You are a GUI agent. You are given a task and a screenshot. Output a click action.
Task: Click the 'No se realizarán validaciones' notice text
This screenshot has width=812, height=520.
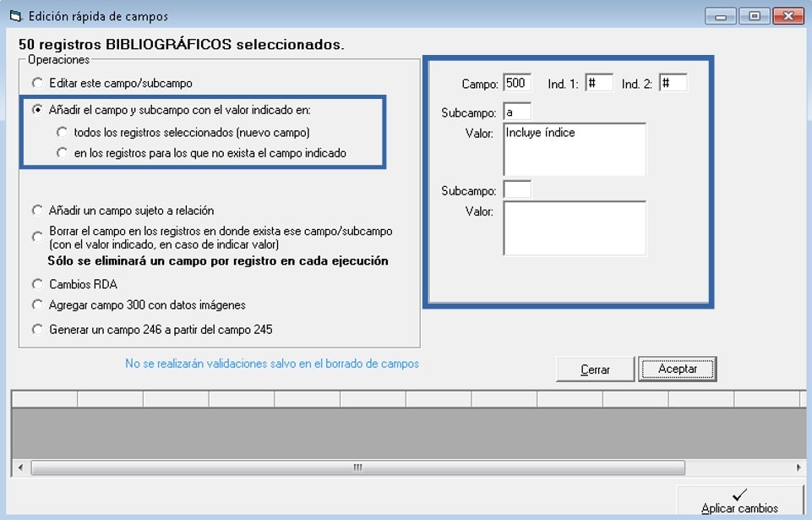[x=272, y=364]
